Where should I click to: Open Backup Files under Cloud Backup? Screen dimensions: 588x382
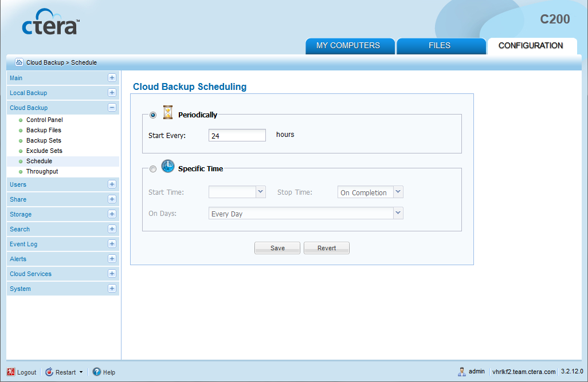(44, 130)
